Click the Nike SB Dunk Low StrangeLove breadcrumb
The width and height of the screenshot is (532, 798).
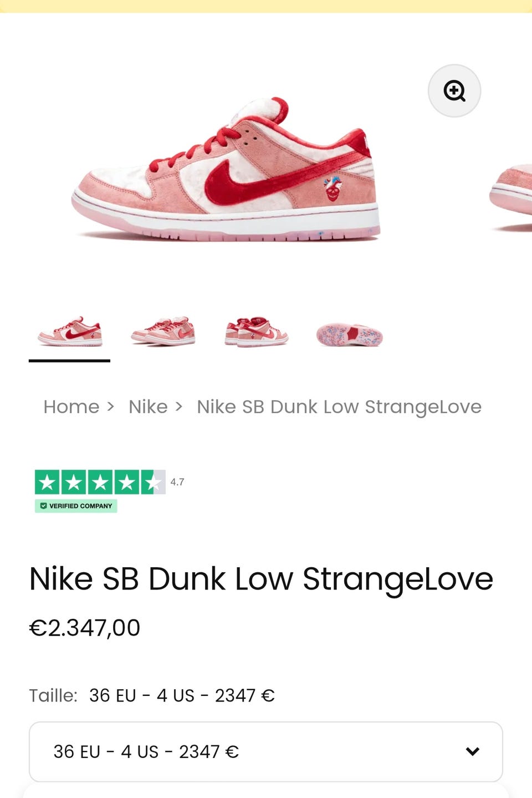click(x=339, y=406)
